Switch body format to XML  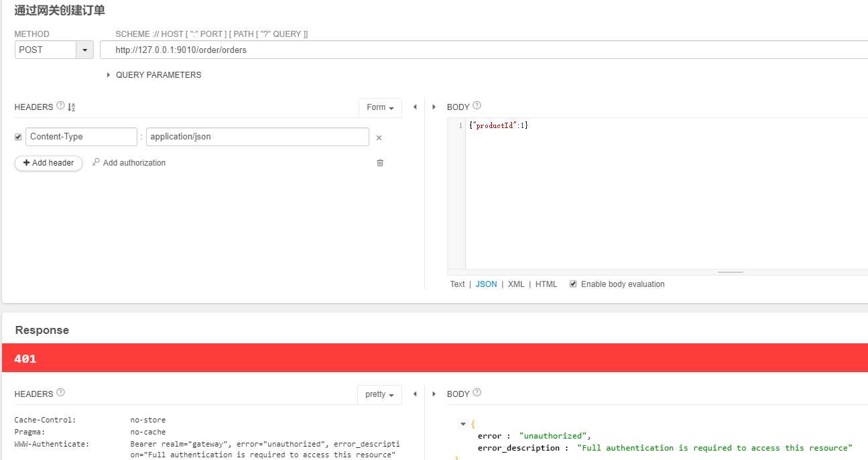pos(516,284)
